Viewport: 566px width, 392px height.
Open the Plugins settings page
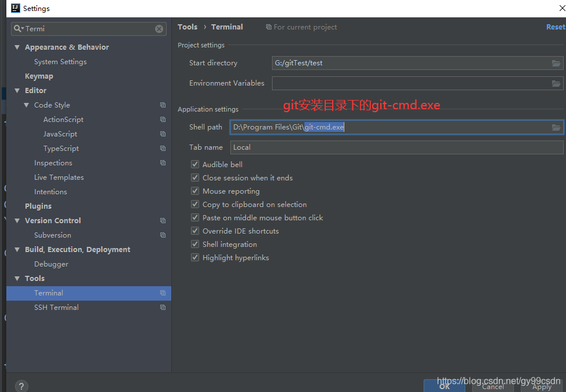[38, 206]
